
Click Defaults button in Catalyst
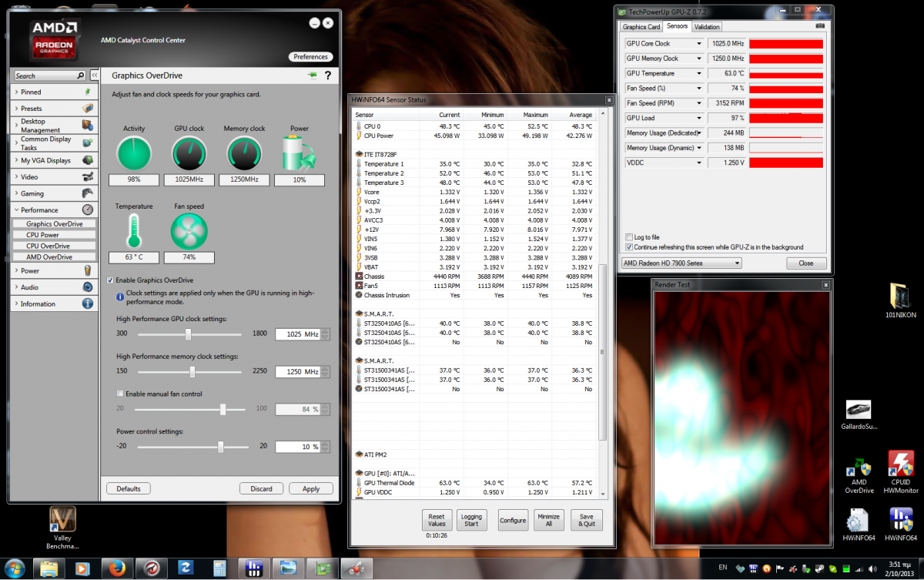129,488
